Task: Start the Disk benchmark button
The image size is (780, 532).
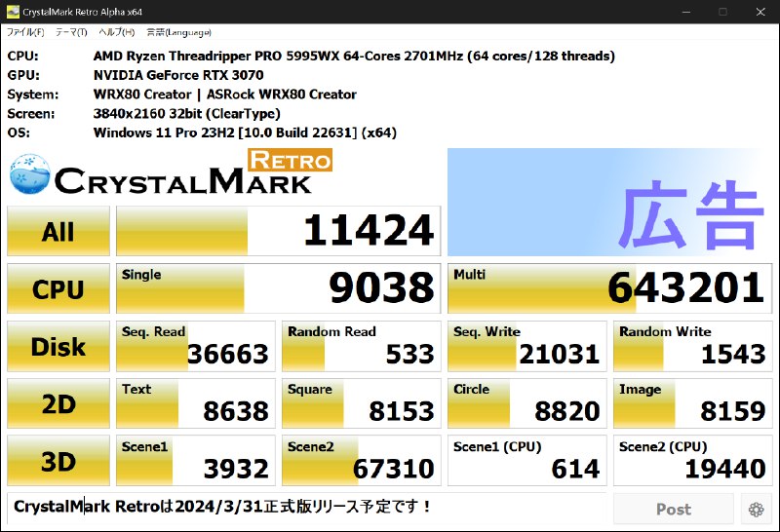Action: point(58,346)
